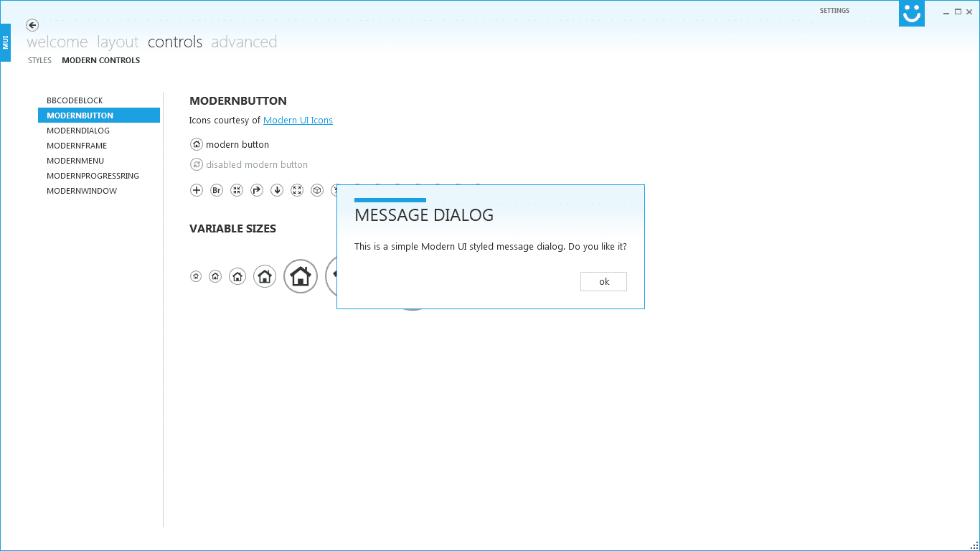Open the Modern UI Icons hyperlink
Image resolution: width=980 pixels, height=551 pixels.
298,120
